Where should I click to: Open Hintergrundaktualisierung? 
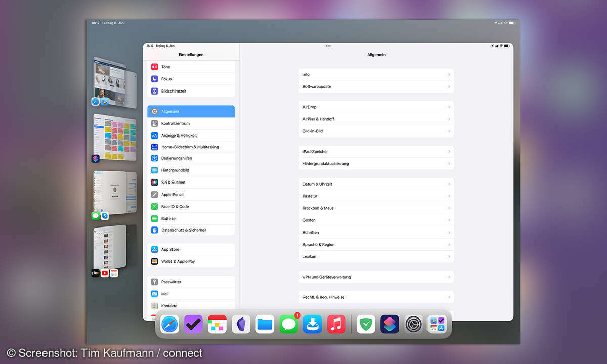[x=376, y=164]
